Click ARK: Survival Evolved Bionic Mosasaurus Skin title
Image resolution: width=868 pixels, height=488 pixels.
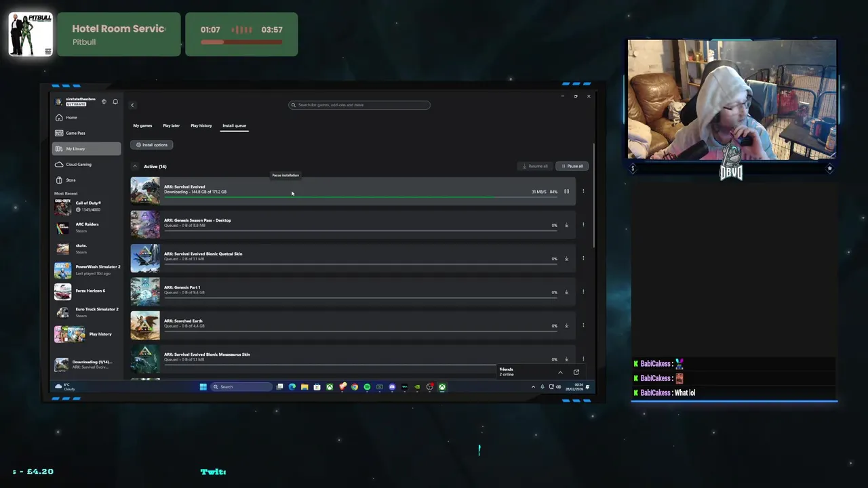(207, 354)
